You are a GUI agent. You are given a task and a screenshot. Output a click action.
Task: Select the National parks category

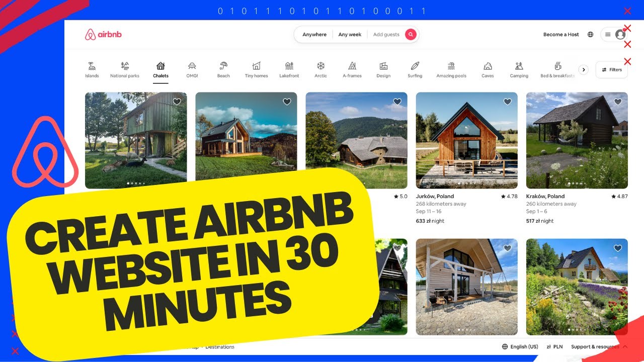click(125, 69)
